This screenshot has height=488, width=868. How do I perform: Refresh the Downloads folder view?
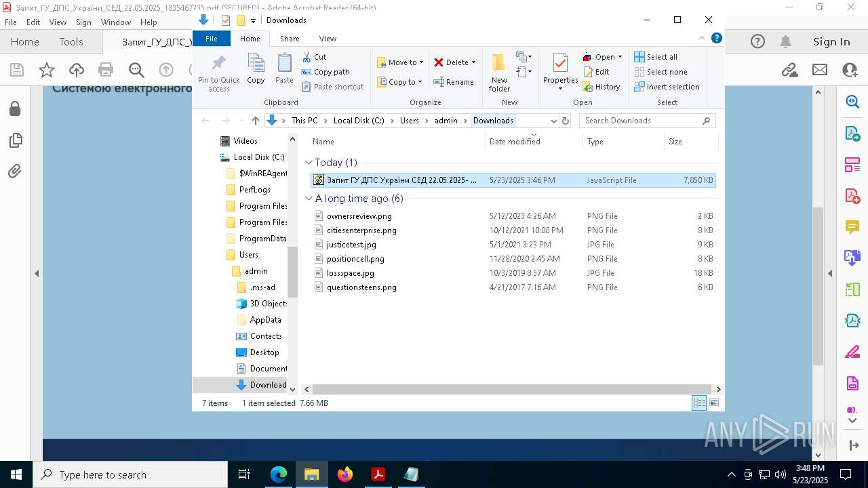coord(565,121)
